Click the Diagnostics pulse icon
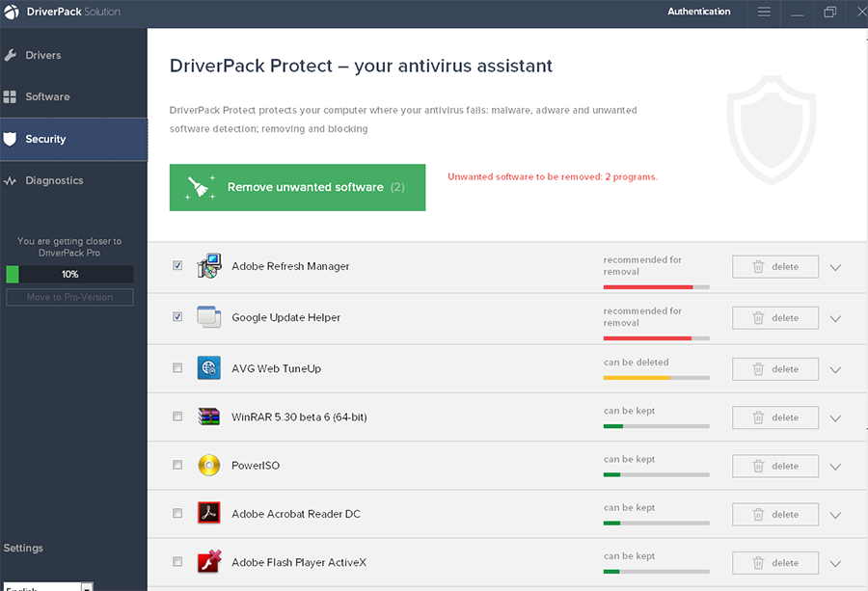The height and width of the screenshot is (591, 868). click(x=10, y=181)
